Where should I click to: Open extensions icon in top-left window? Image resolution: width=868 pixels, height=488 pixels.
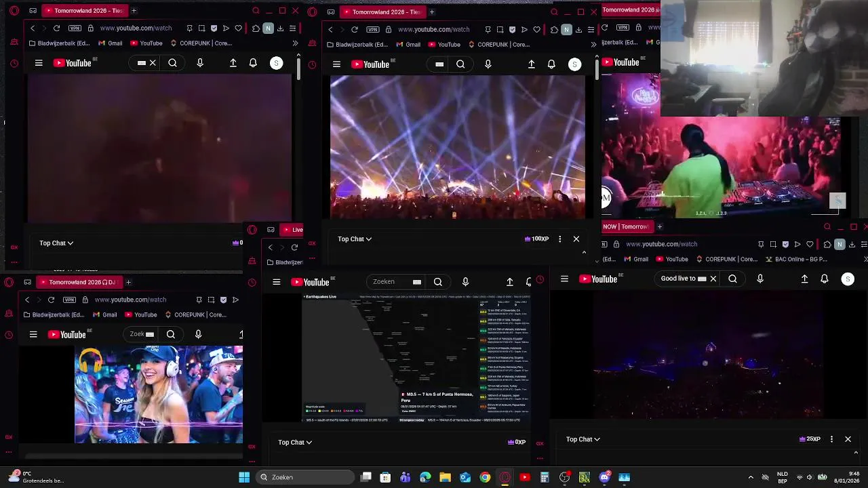tap(256, 28)
